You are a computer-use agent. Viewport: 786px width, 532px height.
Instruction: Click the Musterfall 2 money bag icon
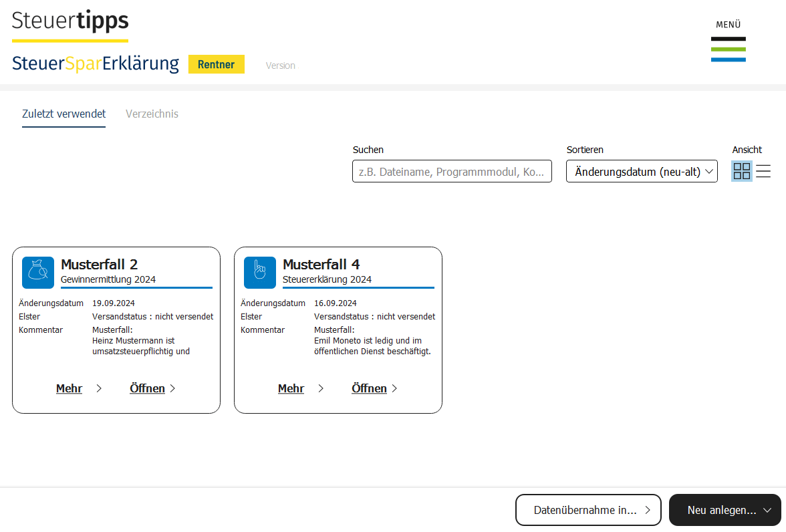[38, 272]
